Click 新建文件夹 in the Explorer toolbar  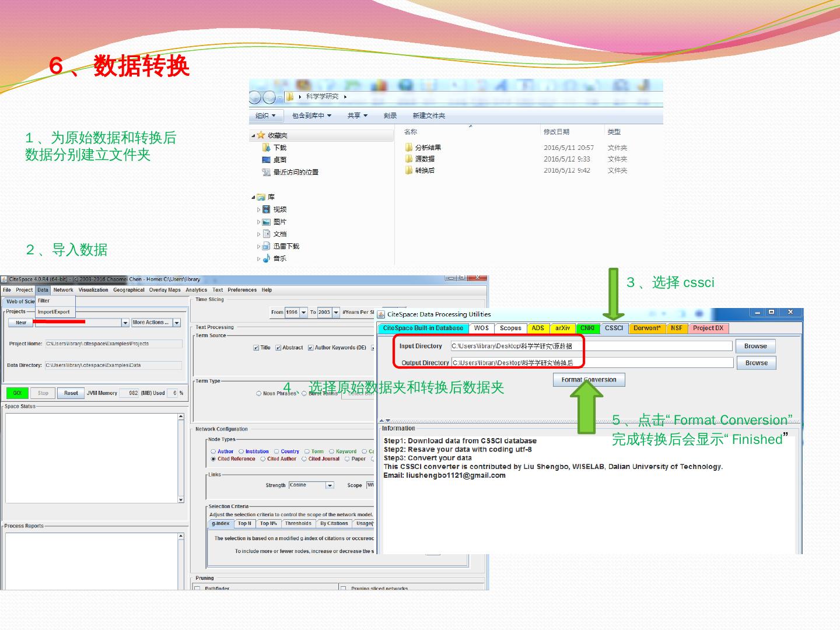(429, 116)
